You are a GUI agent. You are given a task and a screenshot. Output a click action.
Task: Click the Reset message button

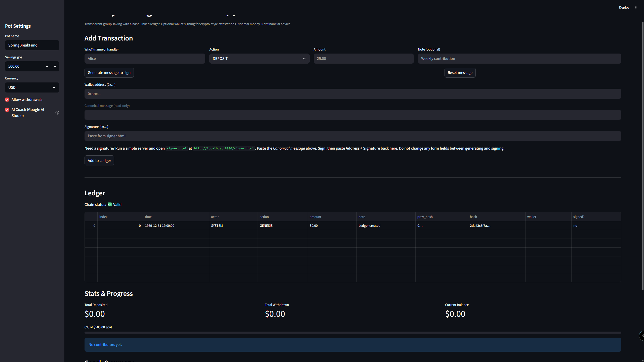pyautogui.click(x=460, y=73)
